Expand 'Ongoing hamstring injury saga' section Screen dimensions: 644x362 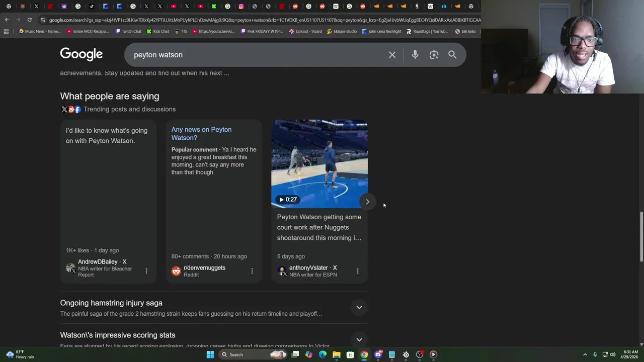click(x=359, y=307)
